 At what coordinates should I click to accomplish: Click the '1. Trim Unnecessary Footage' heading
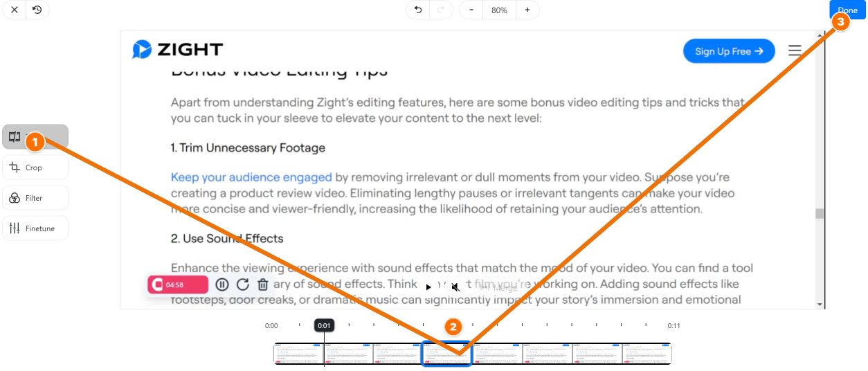248,148
